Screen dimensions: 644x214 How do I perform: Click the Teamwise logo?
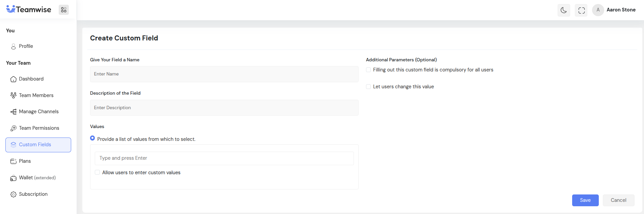point(29,9)
